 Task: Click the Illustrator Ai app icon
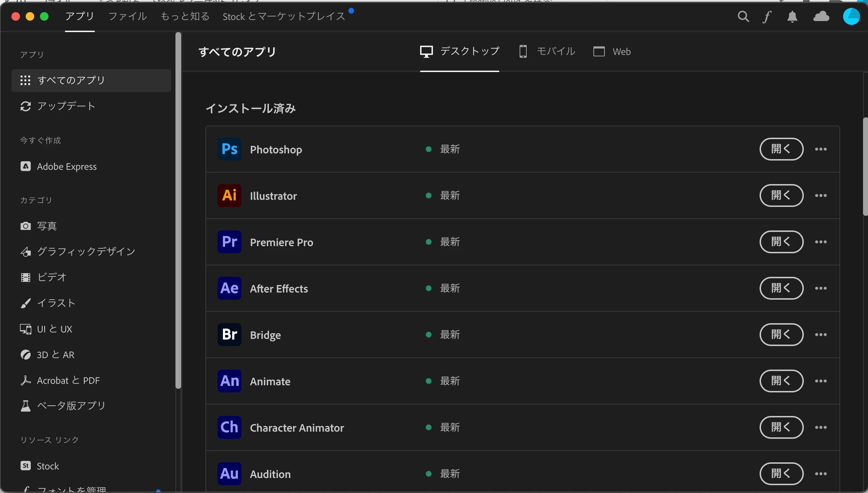[x=229, y=195]
